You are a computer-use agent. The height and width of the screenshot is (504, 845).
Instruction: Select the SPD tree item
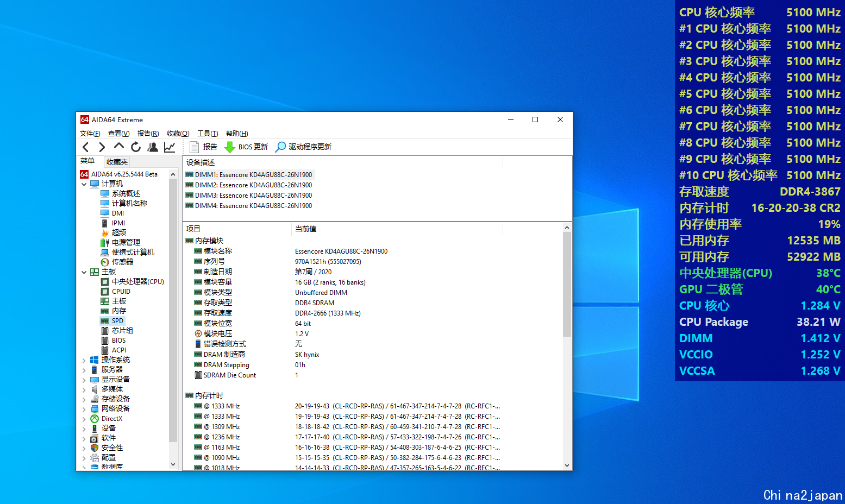[112, 321]
